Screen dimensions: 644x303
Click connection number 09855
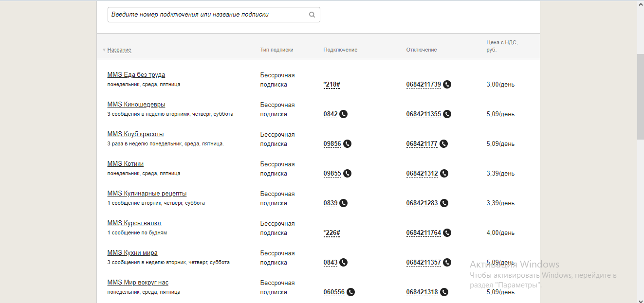pos(332,174)
